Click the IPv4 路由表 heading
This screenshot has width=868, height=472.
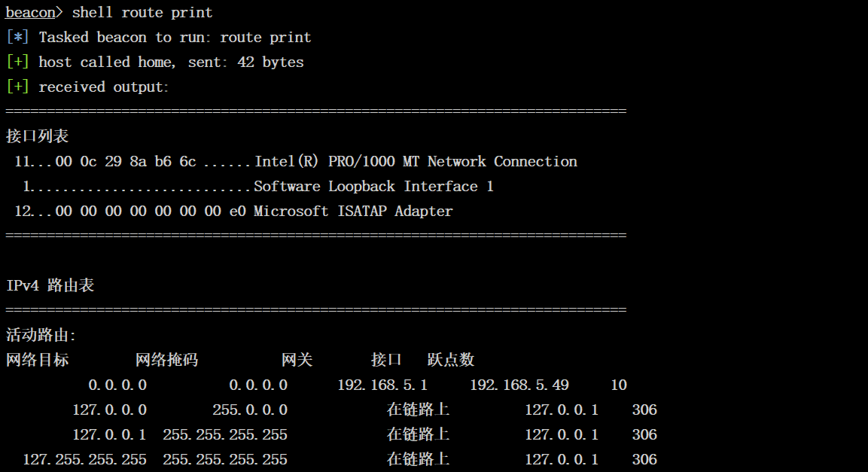pyautogui.click(x=50, y=286)
